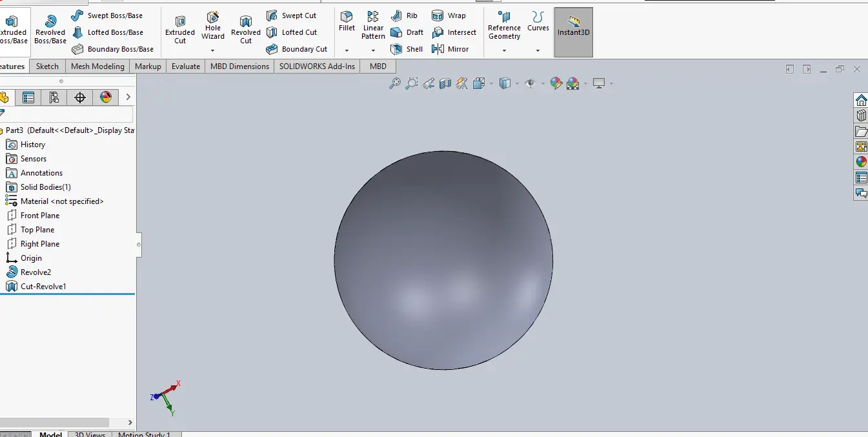Viewport: 868px width, 437px height.
Task: Open PropertyManager tab in left panel
Action: 28,97
